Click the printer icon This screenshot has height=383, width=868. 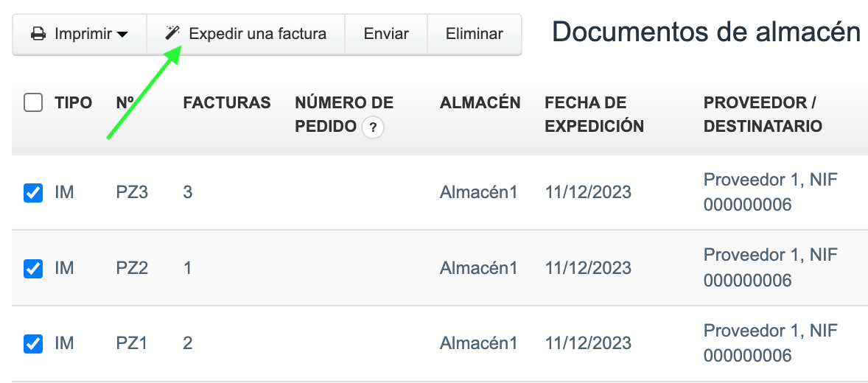(38, 34)
